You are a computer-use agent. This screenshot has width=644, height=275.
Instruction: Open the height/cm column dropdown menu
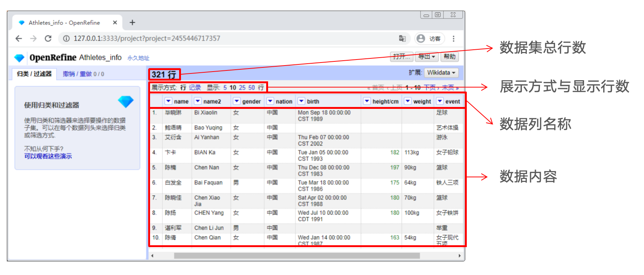point(367,101)
